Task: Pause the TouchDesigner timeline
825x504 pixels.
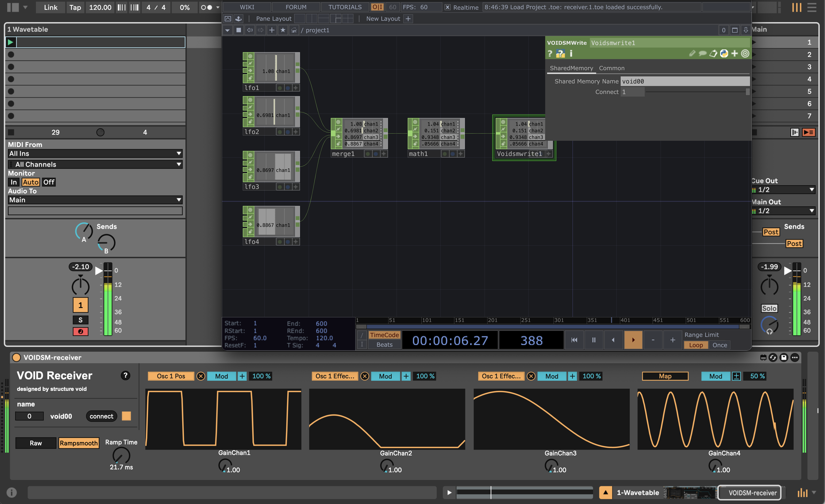Action: [x=594, y=340]
